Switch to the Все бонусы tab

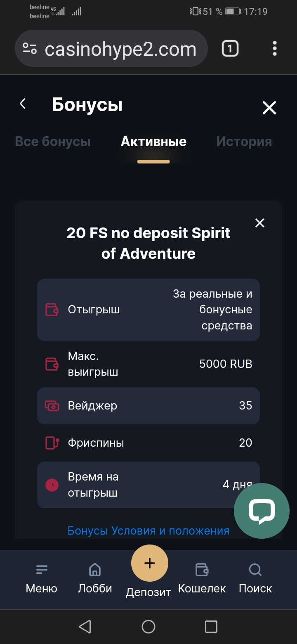click(x=53, y=142)
